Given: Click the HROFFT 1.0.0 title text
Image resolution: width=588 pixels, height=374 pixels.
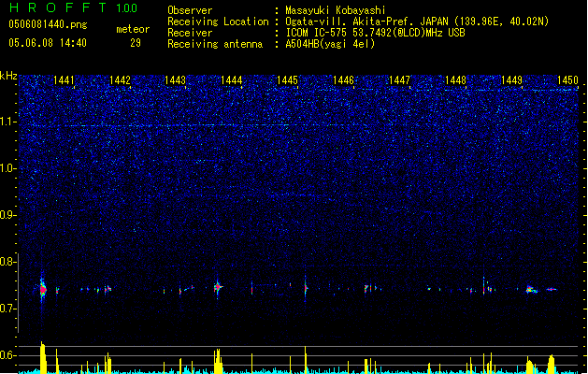Looking at the screenshot, I should point(74,7).
